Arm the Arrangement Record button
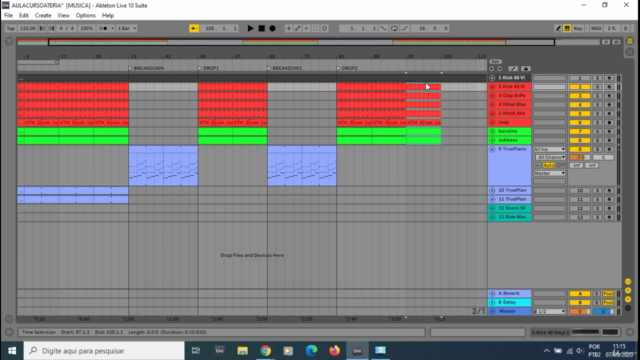The image size is (640, 360). 273,28
